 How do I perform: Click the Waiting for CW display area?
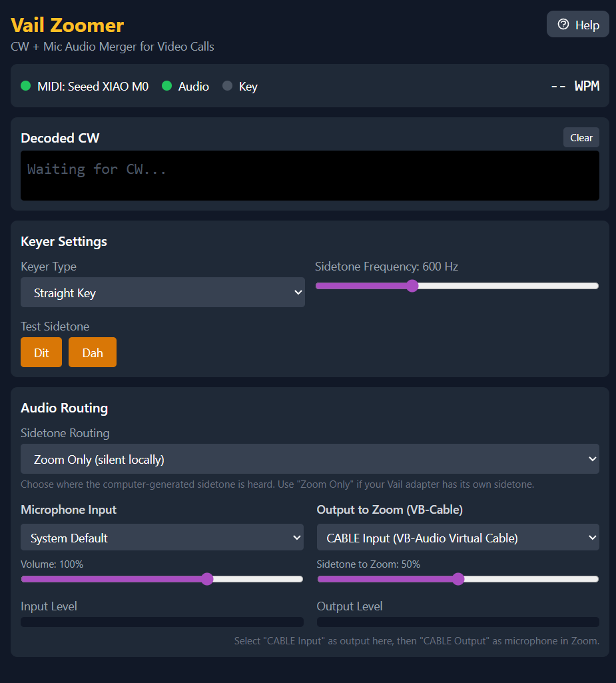[x=310, y=175]
